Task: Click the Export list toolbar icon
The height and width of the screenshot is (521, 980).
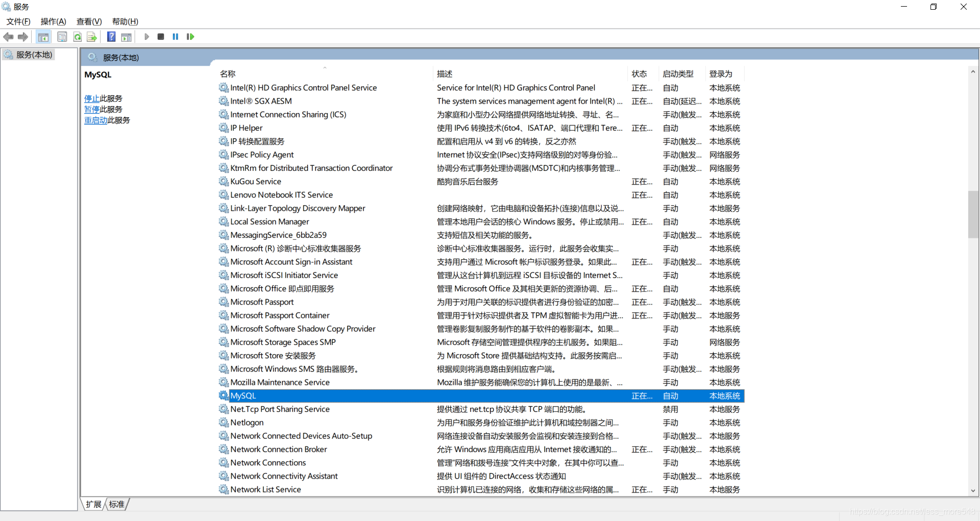Action: click(92, 37)
